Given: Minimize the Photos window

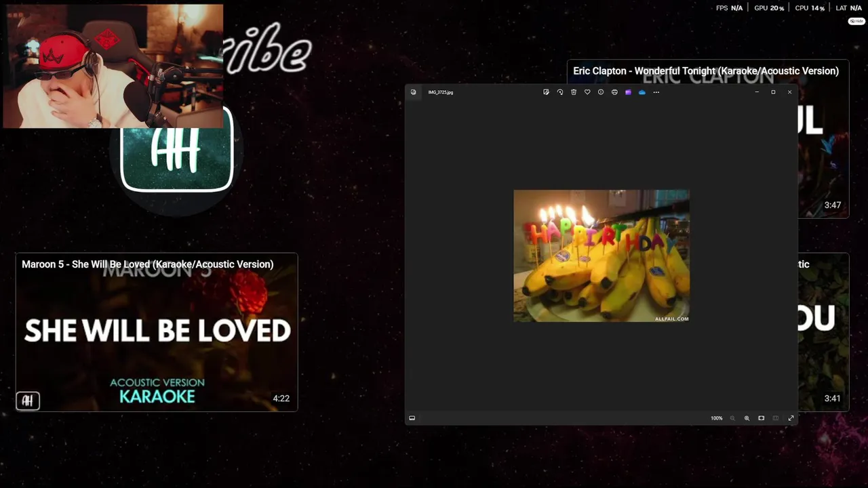Looking at the screenshot, I should pos(757,92).
